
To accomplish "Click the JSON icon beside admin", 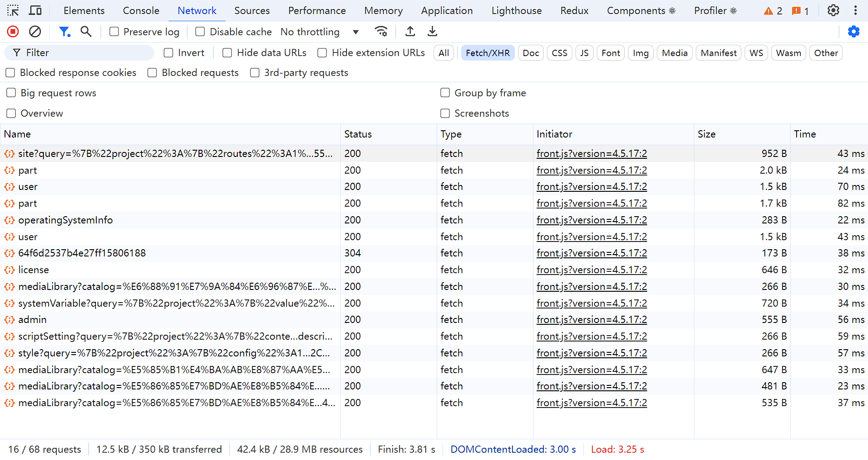I will coord(9,320).
